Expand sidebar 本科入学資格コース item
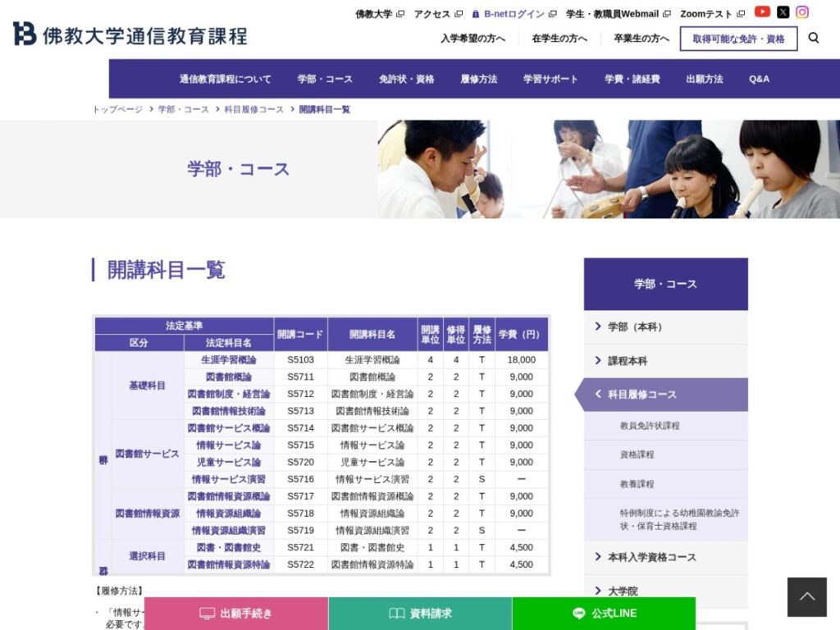The width and height of the screenshot is (840, 630). 665,557
